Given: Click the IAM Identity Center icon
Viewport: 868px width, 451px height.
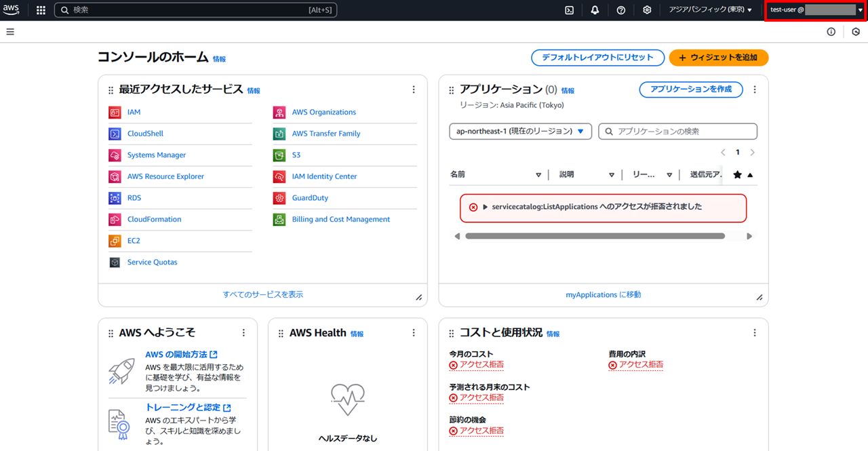Looking at the screenshot, I should tap(279, 177).
